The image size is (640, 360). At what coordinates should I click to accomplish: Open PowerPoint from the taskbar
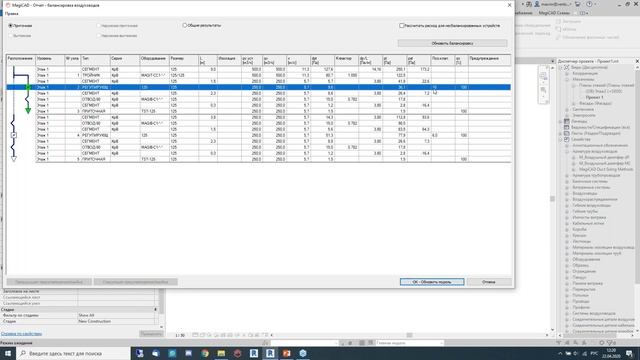point(287,353)
